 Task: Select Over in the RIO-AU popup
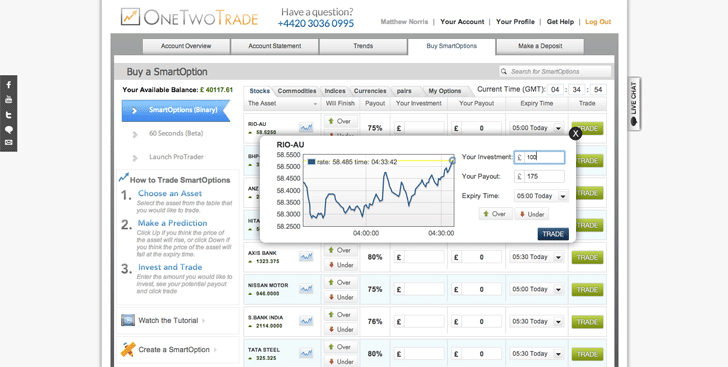pos(495,214)
